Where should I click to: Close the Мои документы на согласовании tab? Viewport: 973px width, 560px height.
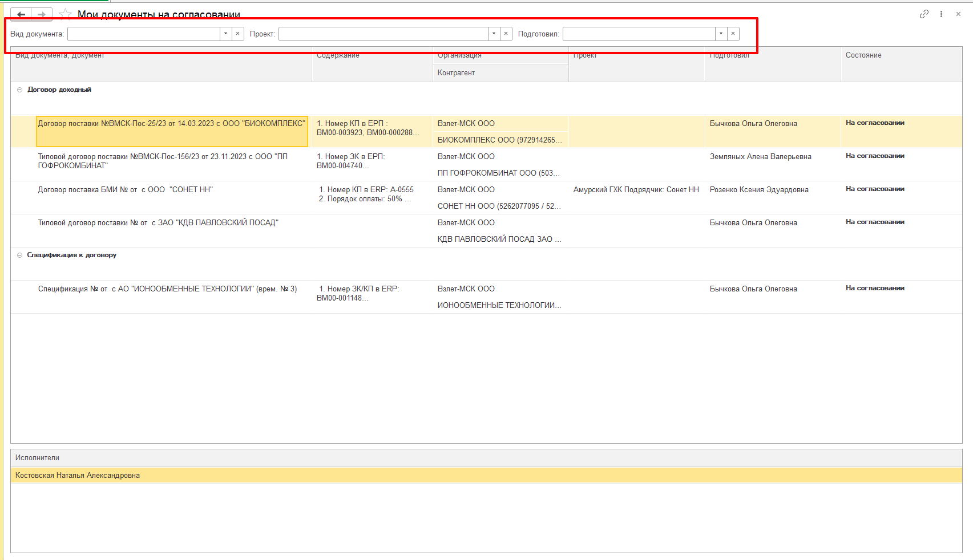[x=958, y=14]
